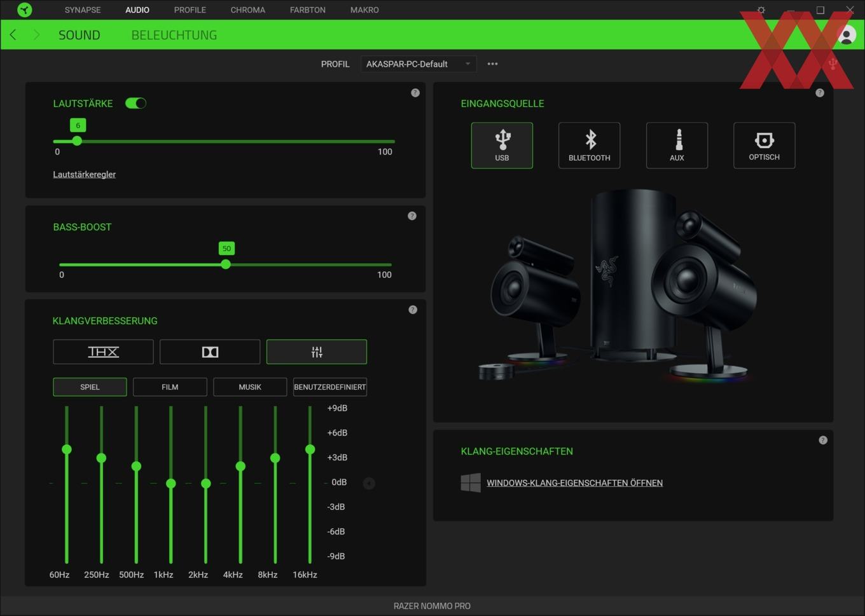
Task: Open help for Klang-Eigenschaften panel
Action: 823,440
